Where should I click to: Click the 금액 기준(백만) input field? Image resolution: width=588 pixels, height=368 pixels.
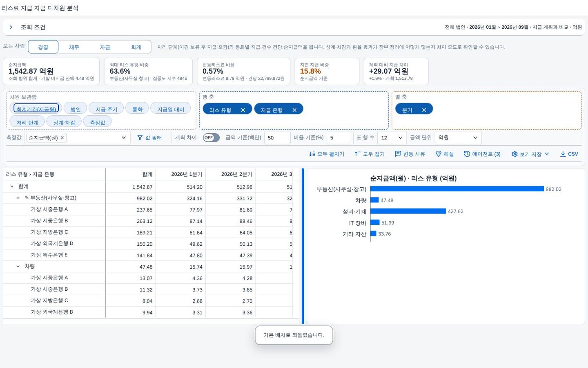277,138
